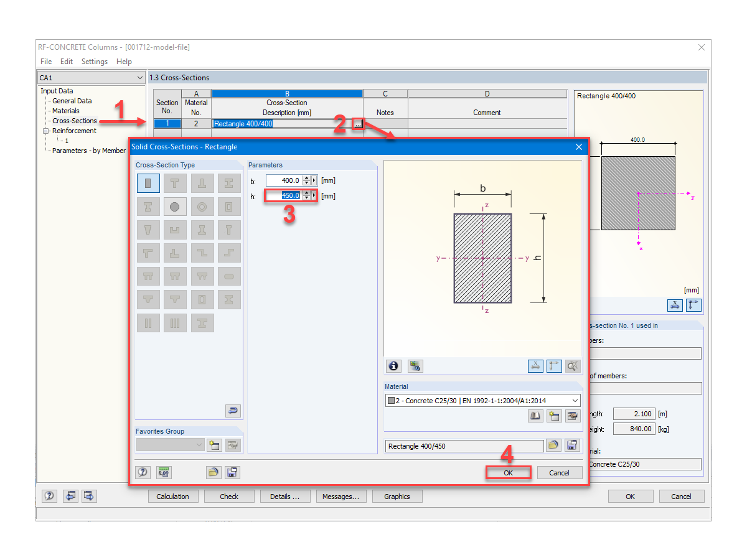747x560 pixels.
Task: Click the Calculation button
Action: coord(172,496)
